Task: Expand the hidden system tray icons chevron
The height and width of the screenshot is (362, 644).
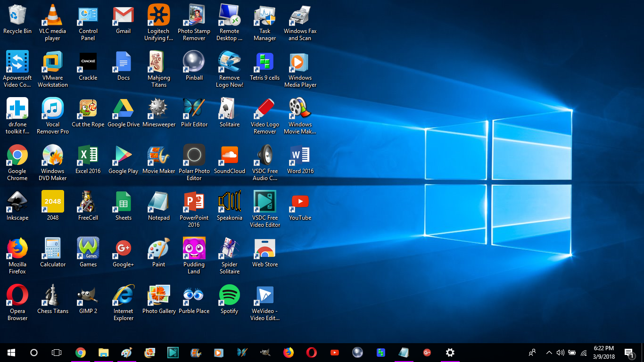Action: click(x=549, y=353)
